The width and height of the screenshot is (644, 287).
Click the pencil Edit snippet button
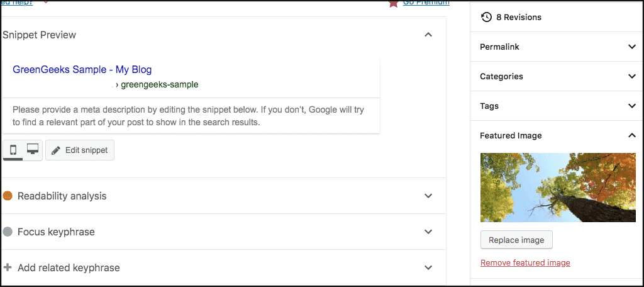pos(80,150)
